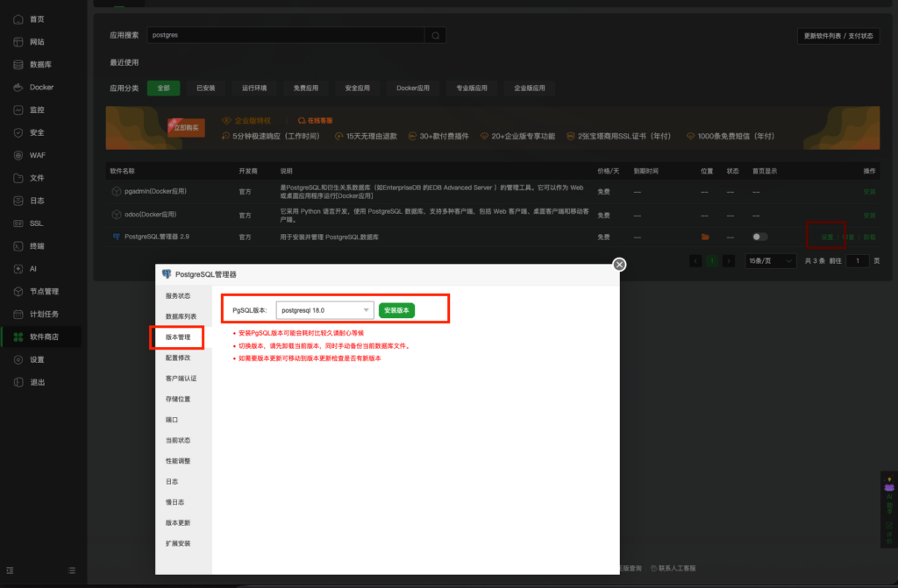
Task: Select the 全部 category tab
Action: [x=164, y=89]
